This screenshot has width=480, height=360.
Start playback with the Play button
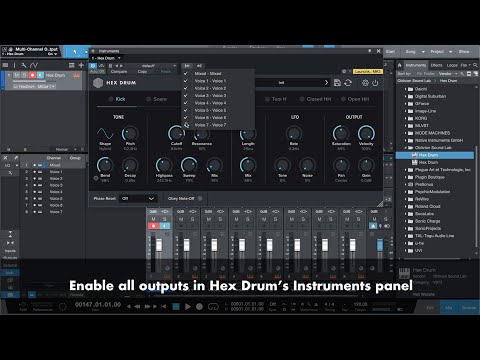tap(188, 306)
